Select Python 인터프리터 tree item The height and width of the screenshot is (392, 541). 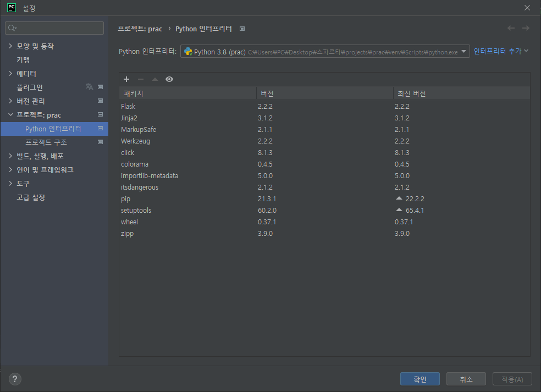[x=54, y=129]
